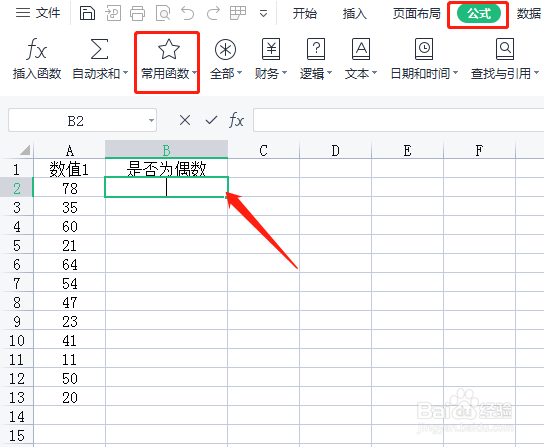Select column A header
Viewport: 544px width, 447px height.
click(69, 150)
